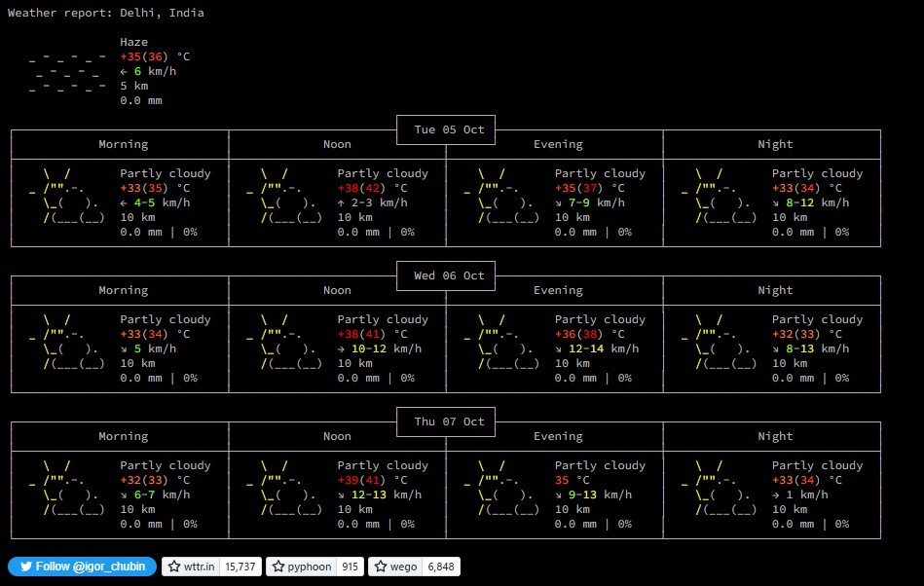Click pyphoon star count 915
Image resolution: width=924 pixels, height=586 pixels.
click(351, 567)
